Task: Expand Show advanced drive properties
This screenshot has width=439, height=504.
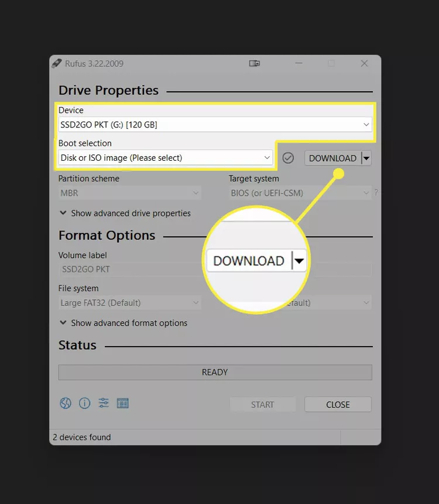Action: [x=125, y=213]
